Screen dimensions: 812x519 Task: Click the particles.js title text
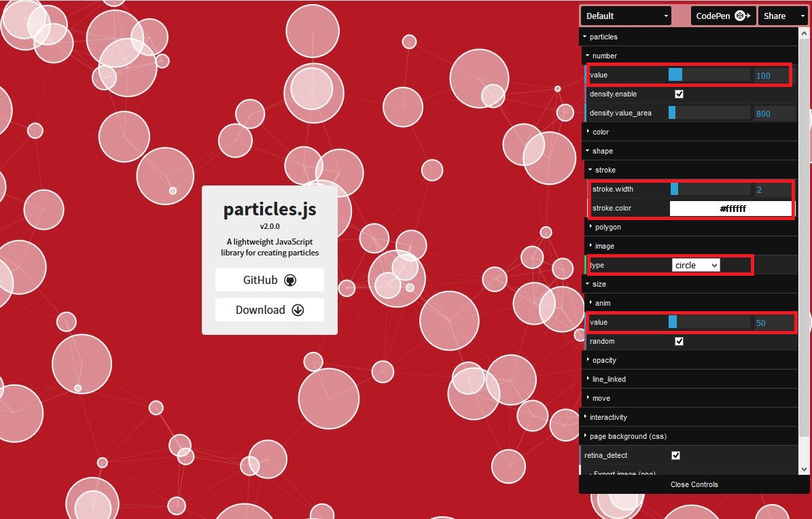[x=270, y=209]
